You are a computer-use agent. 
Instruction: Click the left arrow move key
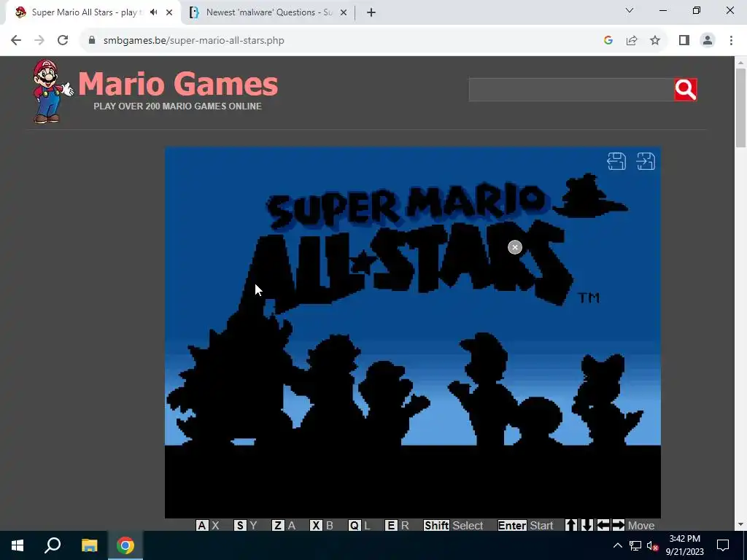pyautogui.click(x=603, y=525)
